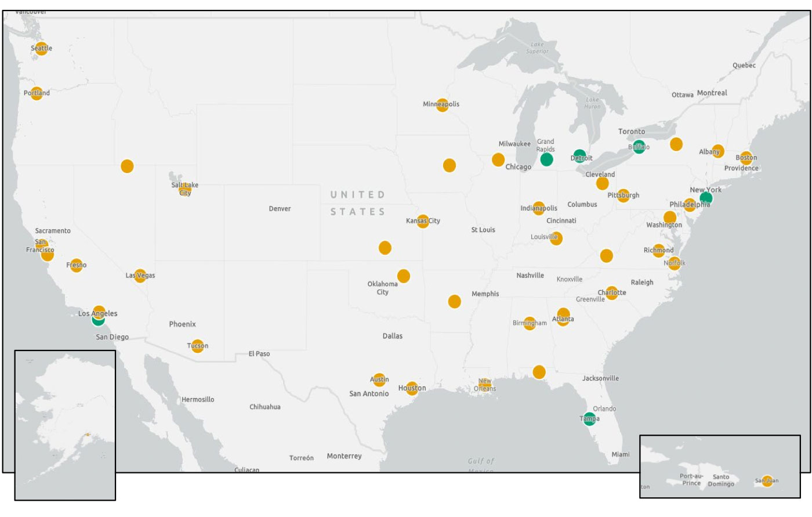Open the Alaska inset map
The height and width of the screenshot is (517, 812).
coord(65,424)
